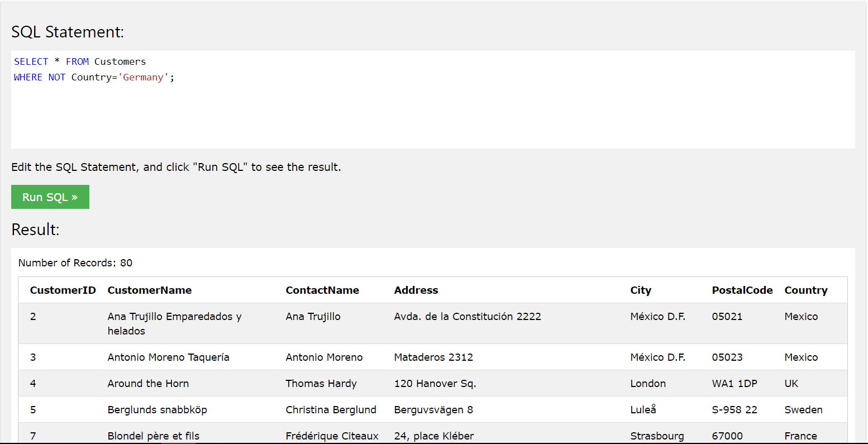Click the Thomas Hardy contact cell
This screenshot has width=868, height=444.
321,383
